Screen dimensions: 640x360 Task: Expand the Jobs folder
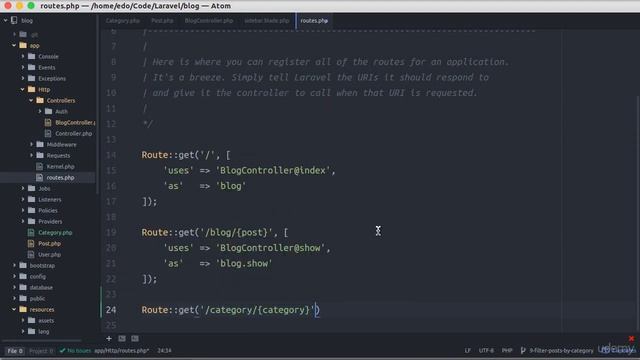pyautogui.click(x=23, y=189)
